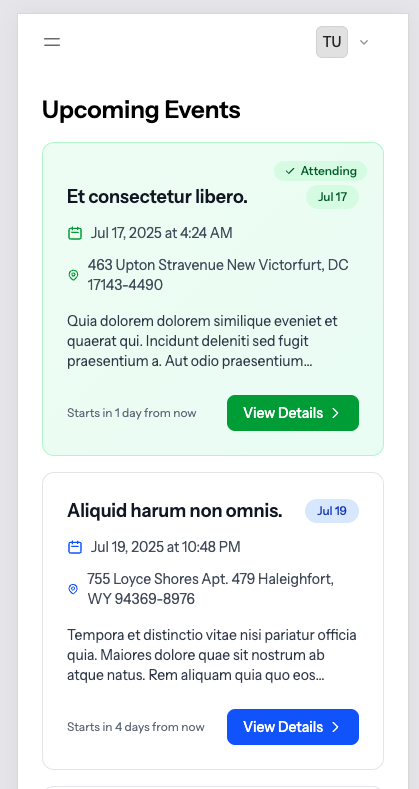Open the blue View Details button
The image size is (419, 789).
[x=293, y=727]
